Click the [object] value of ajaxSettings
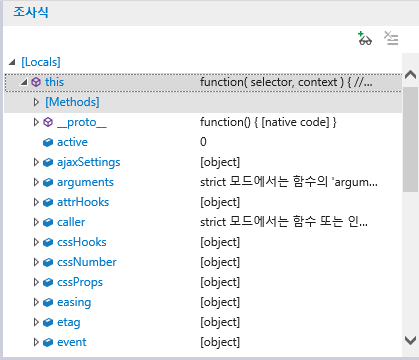This screenshot has width=419, height=360. click(220, 162)
